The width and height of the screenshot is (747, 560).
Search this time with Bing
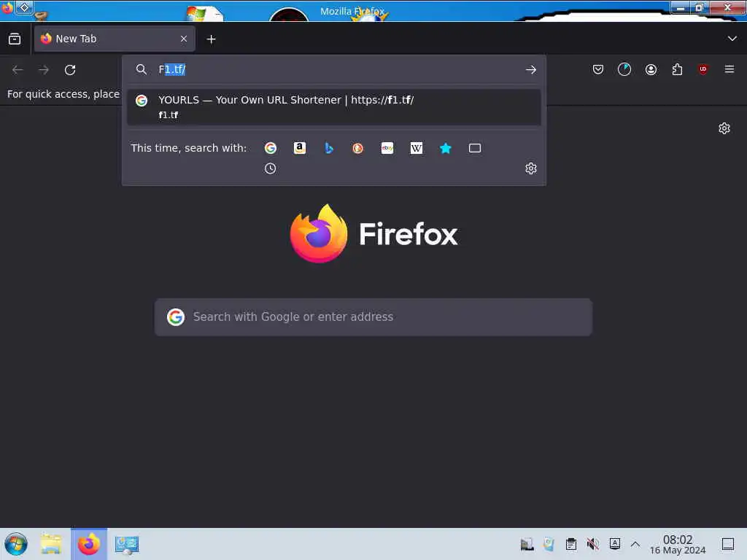point(329,148)
